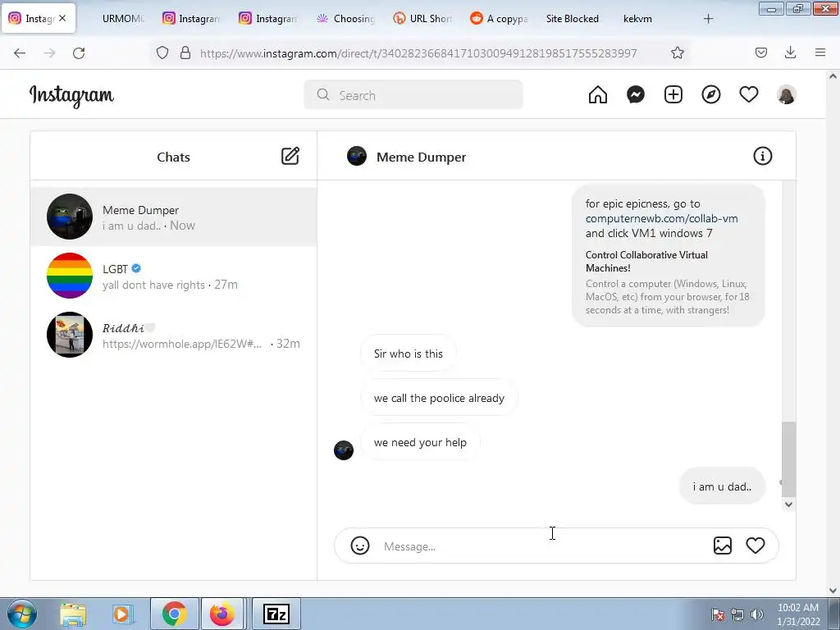Image resolution: width=840 pixels, height=630 pixels.
Task: Switch to kekvm tab
Action: tap(637, 19)
